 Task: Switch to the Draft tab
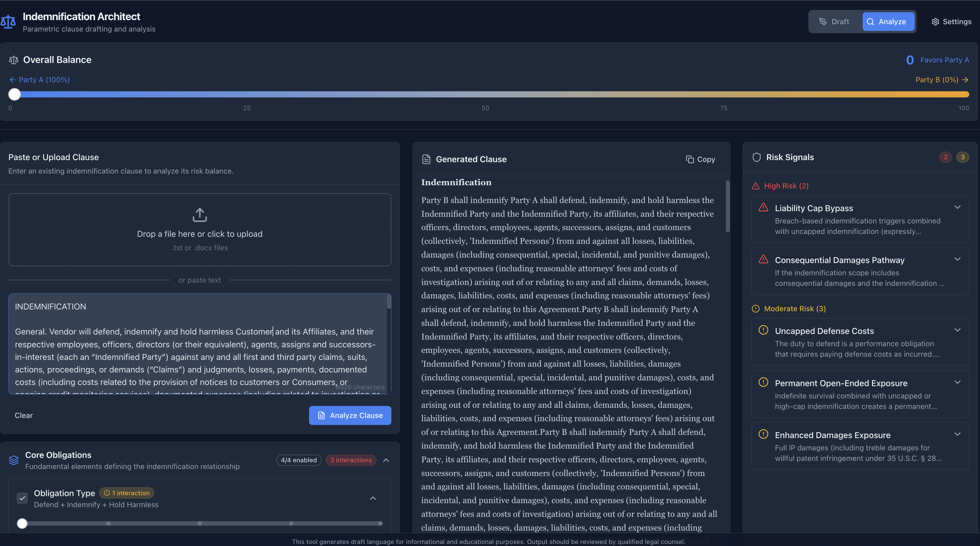(834, 22)
